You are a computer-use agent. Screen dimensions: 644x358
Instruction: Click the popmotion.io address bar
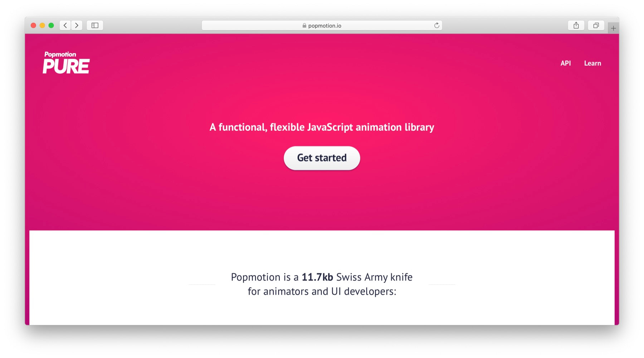(322, 25)
